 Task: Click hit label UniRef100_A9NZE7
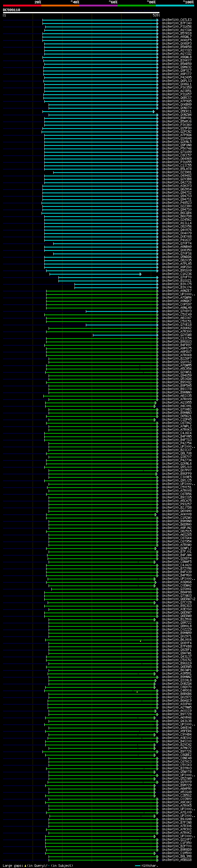(x=176, y=291)
